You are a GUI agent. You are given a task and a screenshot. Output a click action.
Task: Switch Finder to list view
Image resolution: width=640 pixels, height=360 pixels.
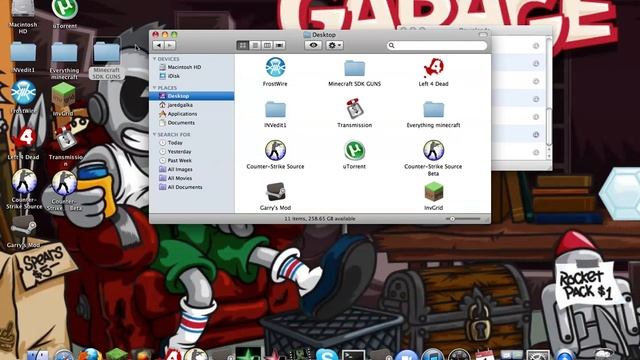click(255, 45)
